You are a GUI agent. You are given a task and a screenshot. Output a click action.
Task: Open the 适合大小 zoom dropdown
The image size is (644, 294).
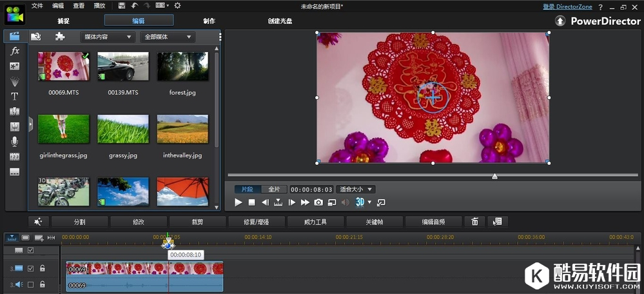coord(356,190)
